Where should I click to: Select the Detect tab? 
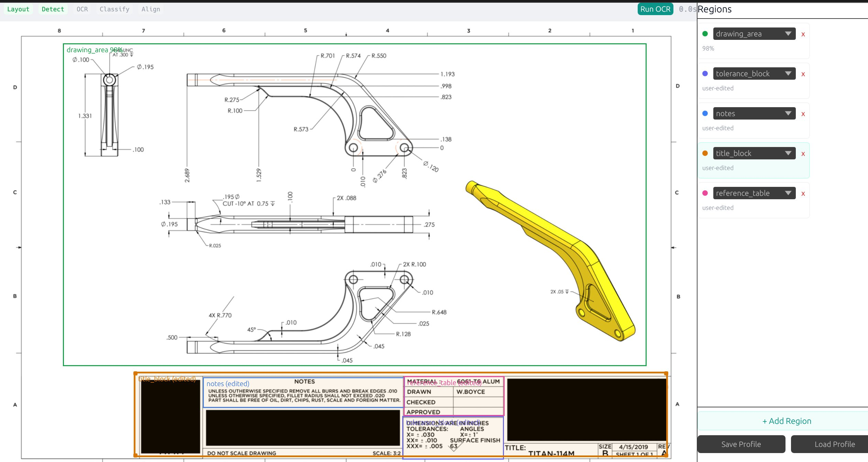coord(53,9)
